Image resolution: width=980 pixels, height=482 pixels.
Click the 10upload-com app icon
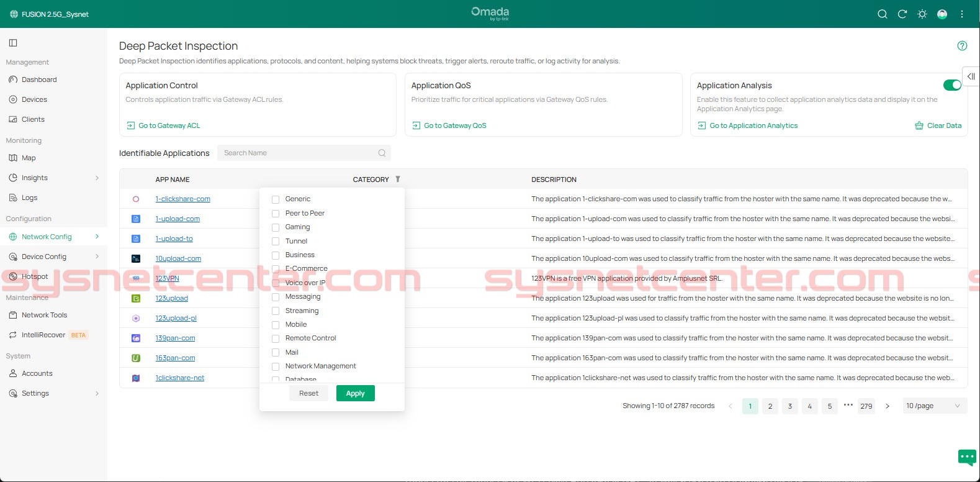(136, 258)
